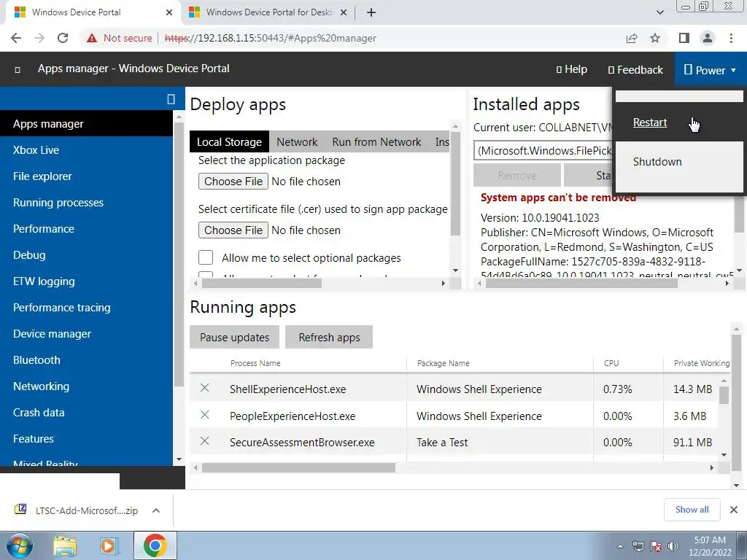
Task: Click the browser address bar URL
Action: [x=271, y=38]
